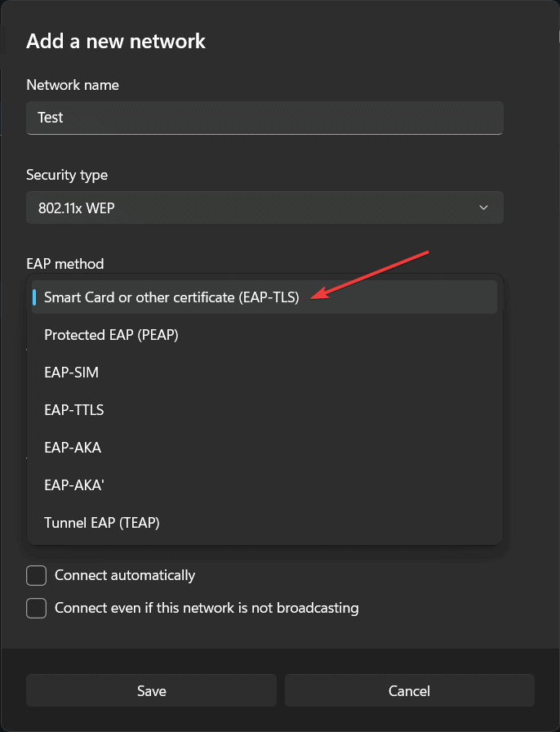Click the Add a new network heading
The width and height of the screenshot is (560, 732).
click(116, 41)
